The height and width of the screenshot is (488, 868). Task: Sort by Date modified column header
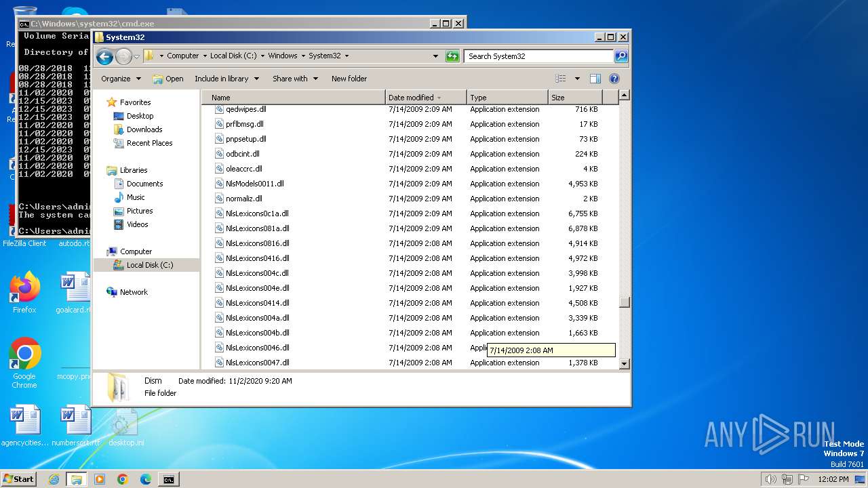click(x=426, y=98)
